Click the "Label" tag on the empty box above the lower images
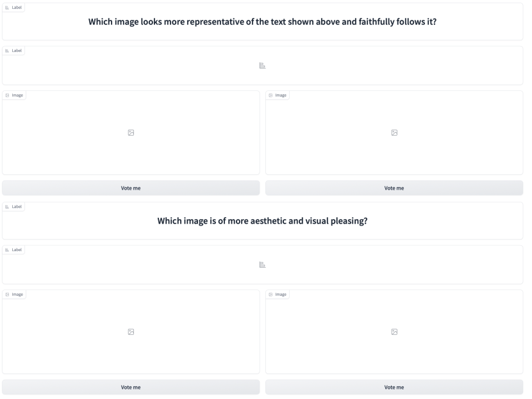Viewport: 532px width, 399px height. (x=13, y=250)
